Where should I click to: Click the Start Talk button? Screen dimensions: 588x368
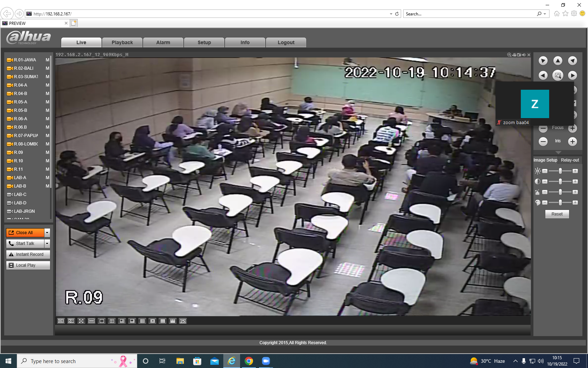tap(25, 244)
